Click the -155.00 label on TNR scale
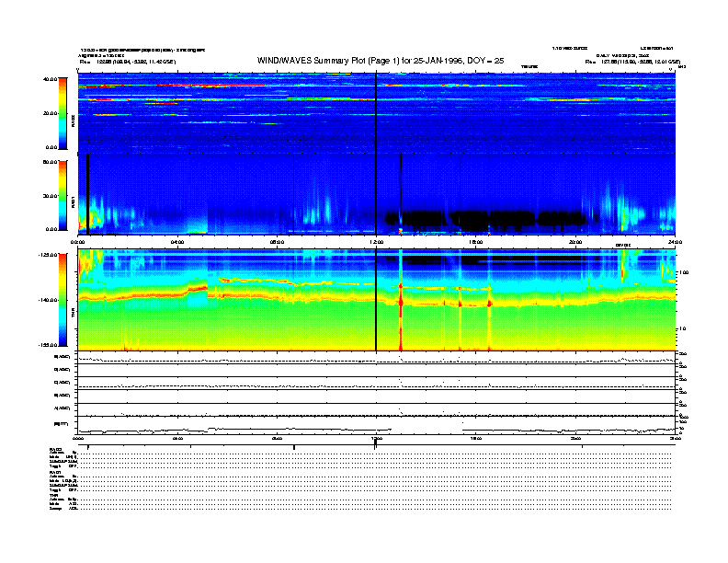This screenshot has height=563, width=728. [x=48, y=345]
